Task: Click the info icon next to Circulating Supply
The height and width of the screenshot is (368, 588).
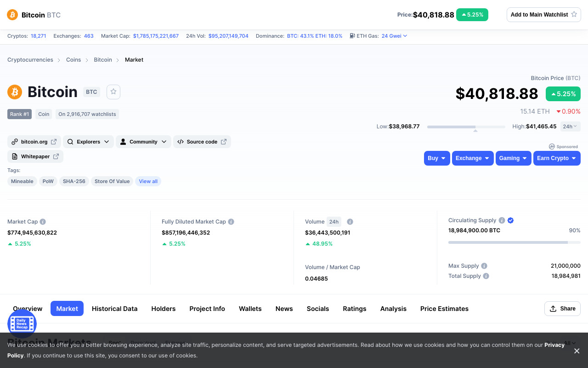Action: pos(502,220)
